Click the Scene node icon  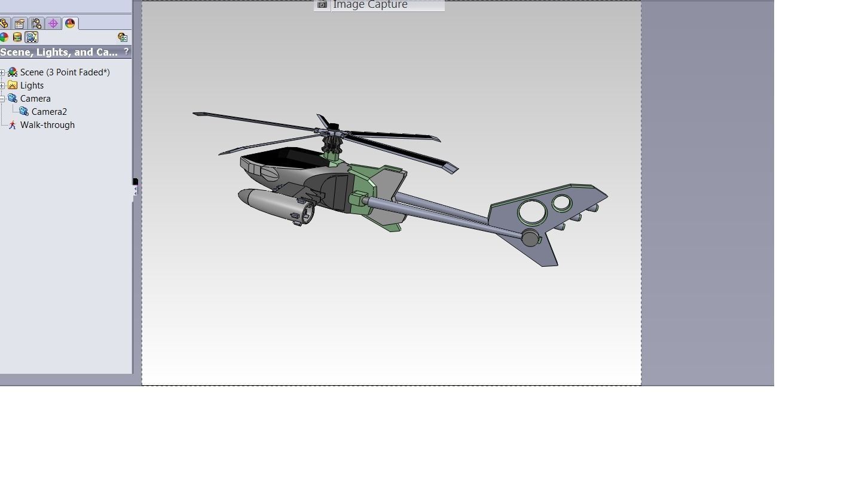coord(13,72)
